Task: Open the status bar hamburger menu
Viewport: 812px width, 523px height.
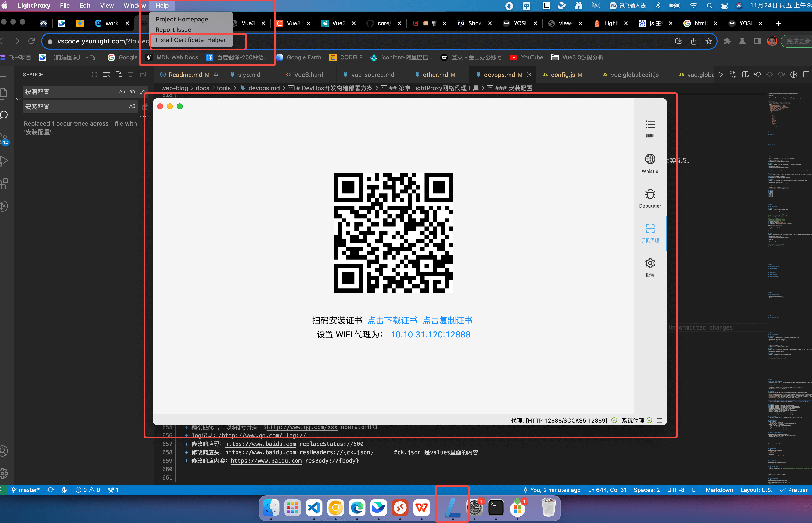Action: coord(660,420)
